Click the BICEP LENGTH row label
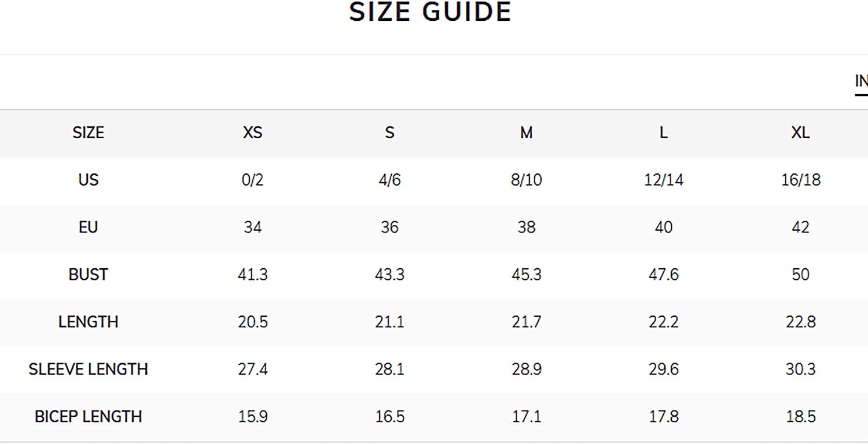 (x=88, y=417)
